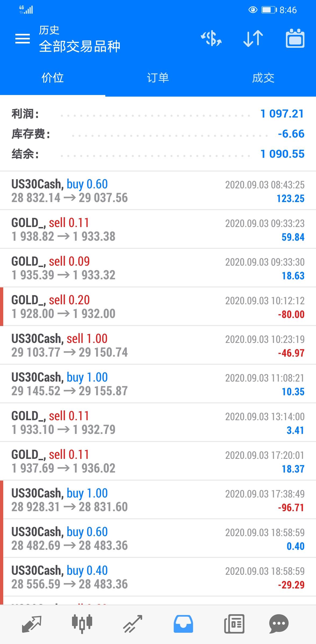The height and width of the screenshot is (644, 316).
Task: Switch to the 价位 tab
Action: pyautogui.click(x=53, y=78)
